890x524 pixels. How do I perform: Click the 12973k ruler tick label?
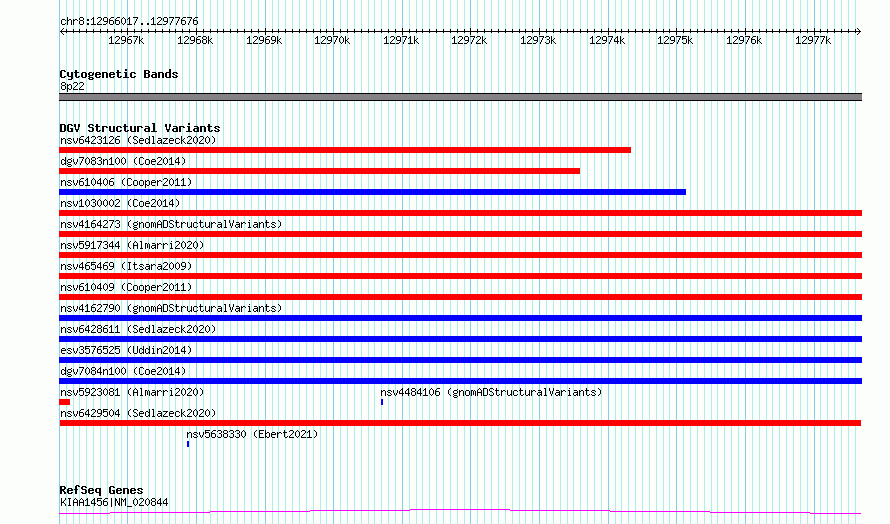click(x=538, y=40)
